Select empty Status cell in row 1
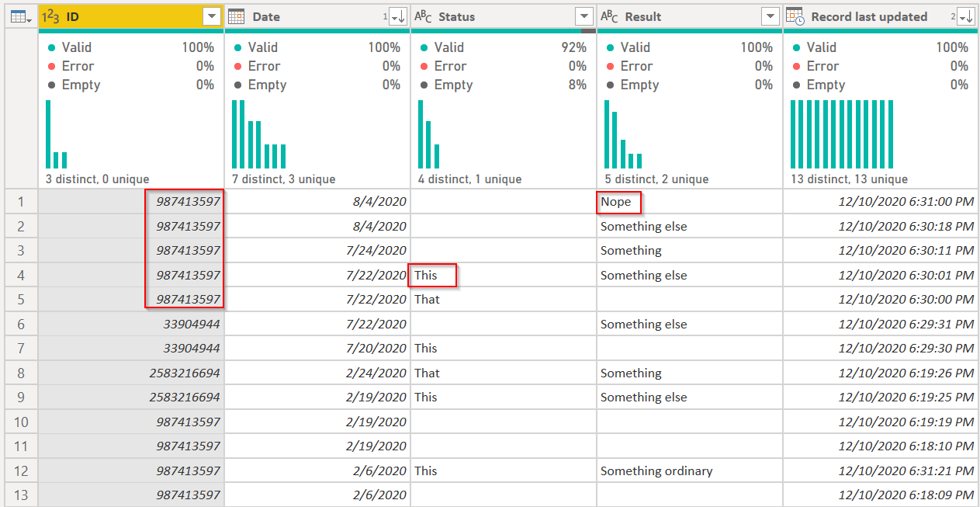Viewport: 980px width, 507px height. click(x=504, y=202)
